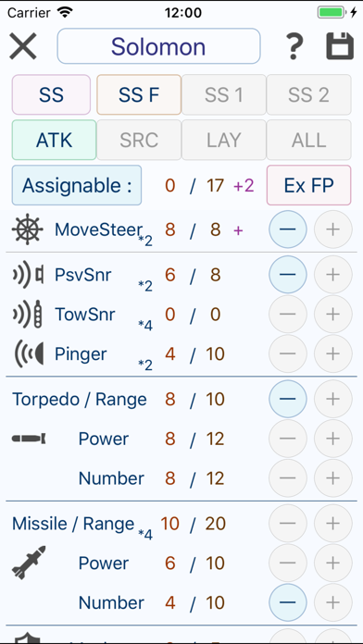The width and height of the screenshot is (363, 644).
Task: Close the editor with the X icon
Action: point(23,46)
